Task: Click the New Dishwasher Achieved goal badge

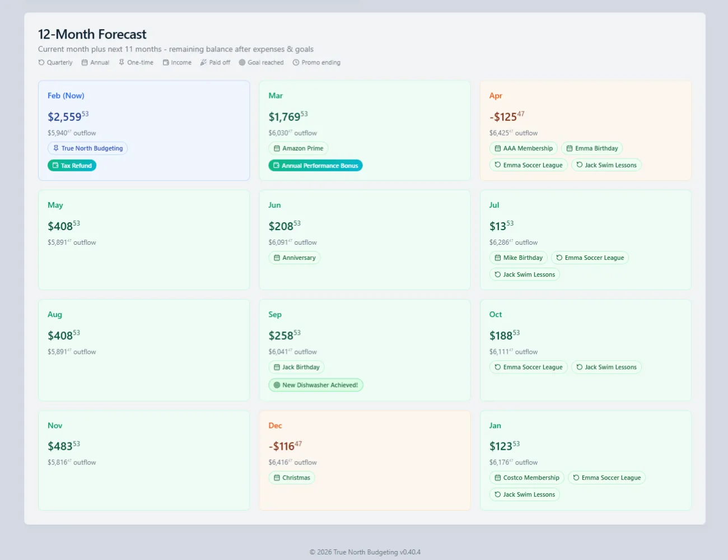Action: (x=316, y=385)
